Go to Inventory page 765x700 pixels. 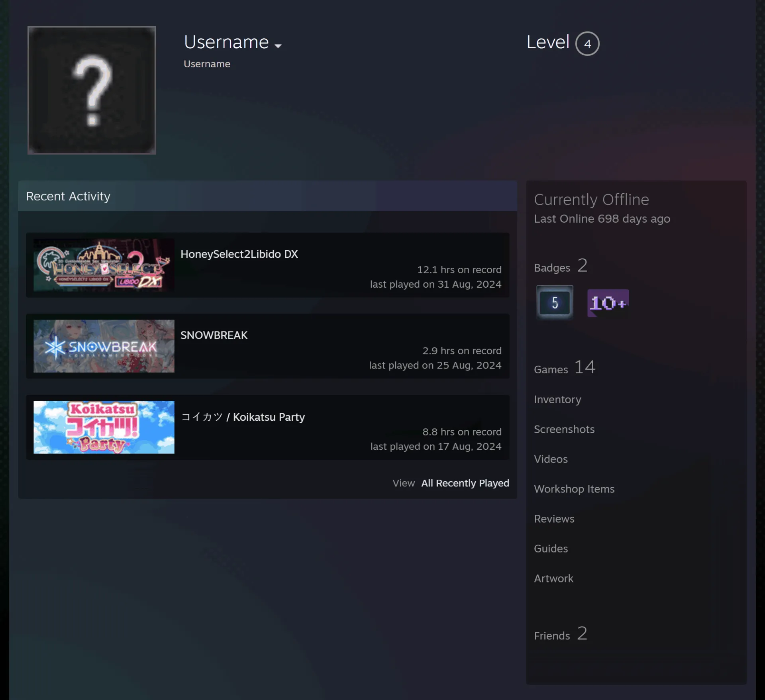[557, 399]
